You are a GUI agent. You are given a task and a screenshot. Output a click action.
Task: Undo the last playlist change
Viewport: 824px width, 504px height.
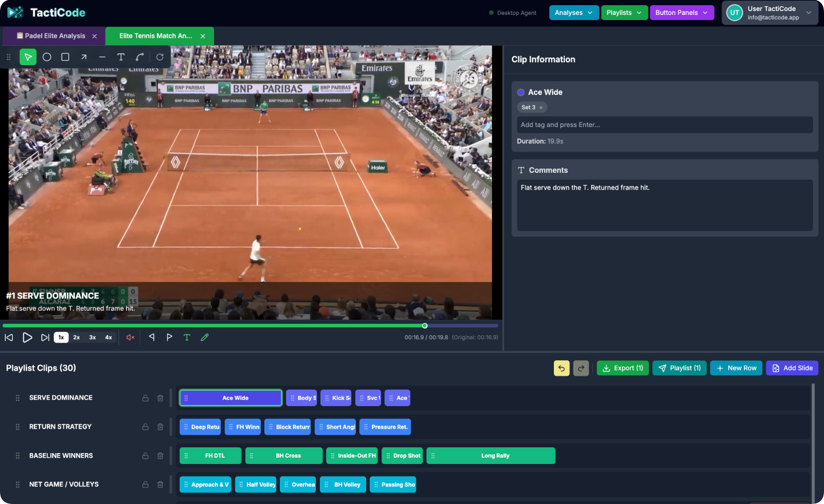click(x=562, y=368)
